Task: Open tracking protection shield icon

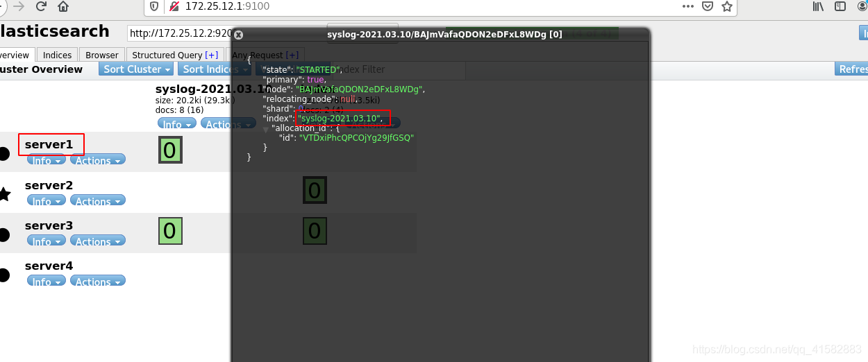Action: (x=155, y=7)
